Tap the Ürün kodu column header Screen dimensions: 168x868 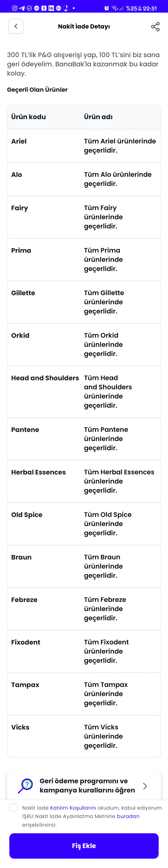29,117
